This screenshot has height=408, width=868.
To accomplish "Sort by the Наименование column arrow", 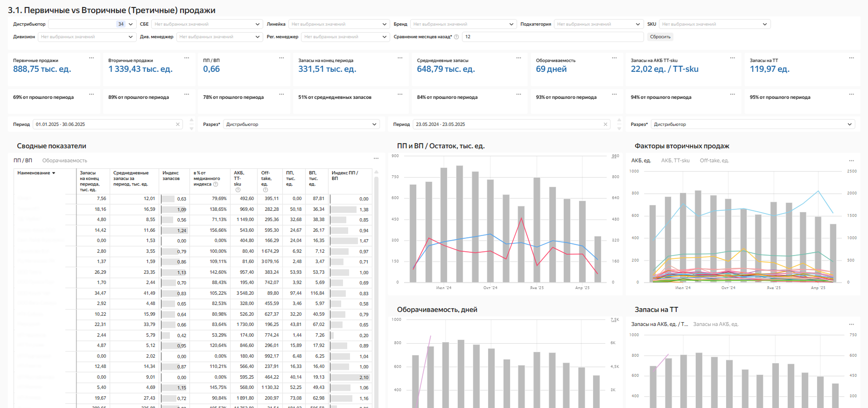I will click(54, 173).
